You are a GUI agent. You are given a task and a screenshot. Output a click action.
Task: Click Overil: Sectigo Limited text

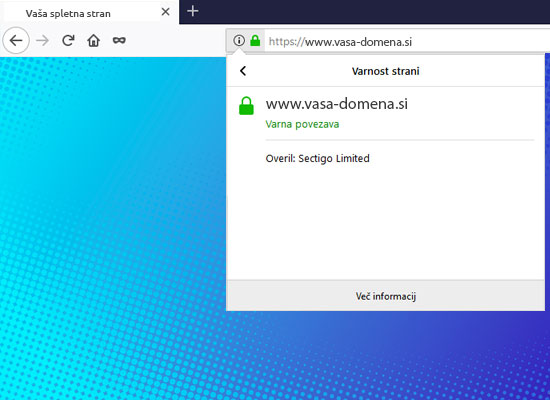pos(317,158)
